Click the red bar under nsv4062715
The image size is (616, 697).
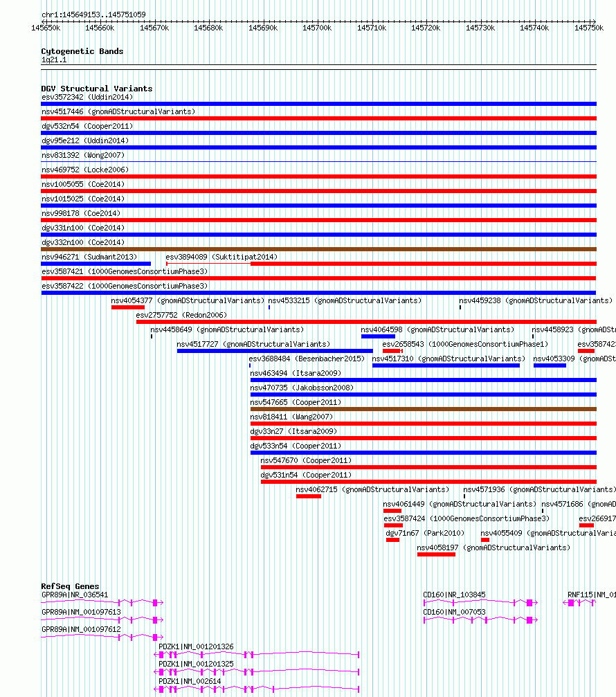[x=309, y=496]
